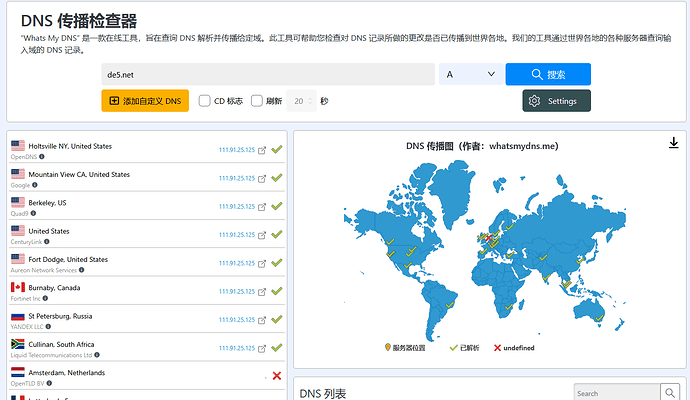Toggle the CD flag checkbox
Image resolution: width=690 pixels, height=400 pixels.
pos(205,101)
